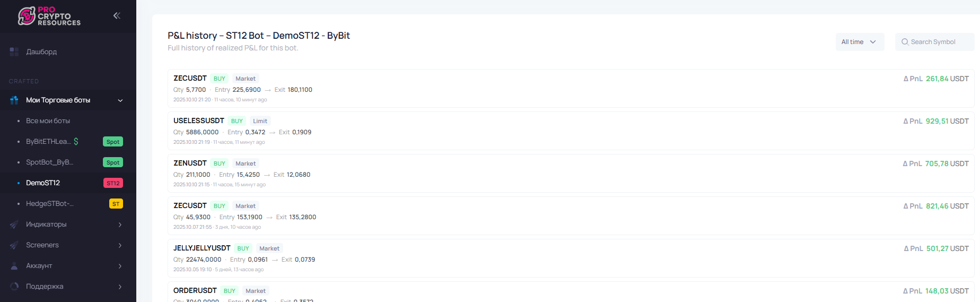This screenshot has width=980, height=302.
Task: Collapse the sidebar with double-chevron icon
Action: [x=117, y=16]
